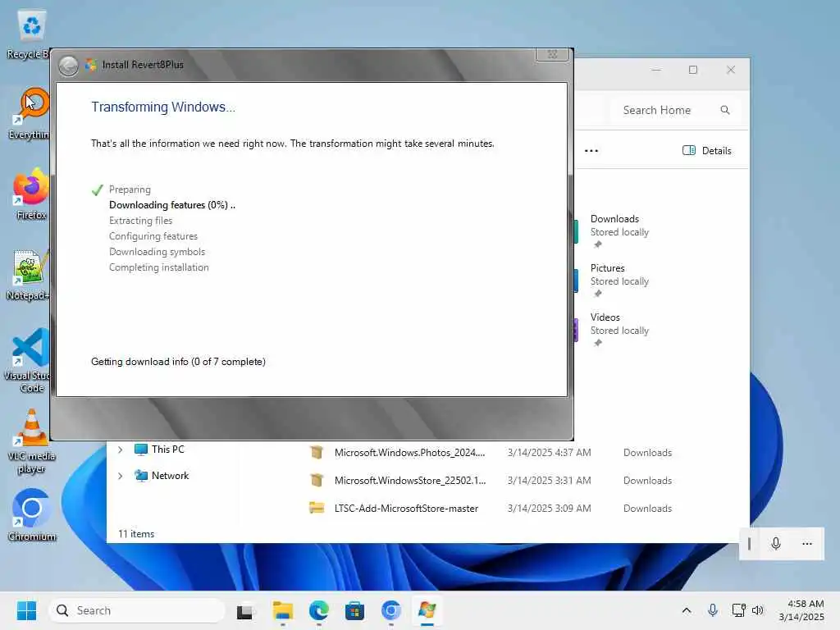Maximize the File Explorer window
Image resolution: width=840 pixels, height=630 pixels.
pyautogui.click(x=693, y=70)
